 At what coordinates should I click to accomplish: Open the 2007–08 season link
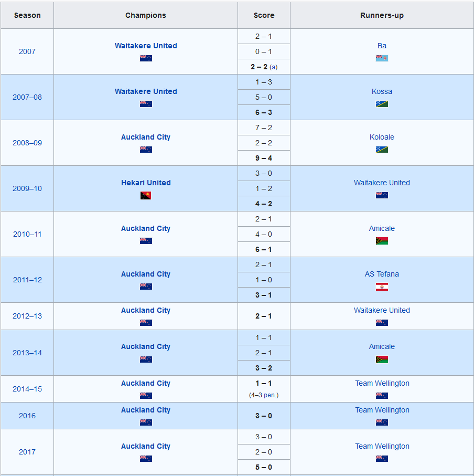pyautogui.click(x=27, y=97)
